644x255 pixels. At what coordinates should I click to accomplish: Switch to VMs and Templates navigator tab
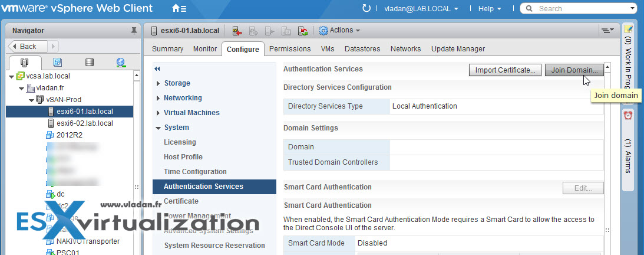point(57,63)
